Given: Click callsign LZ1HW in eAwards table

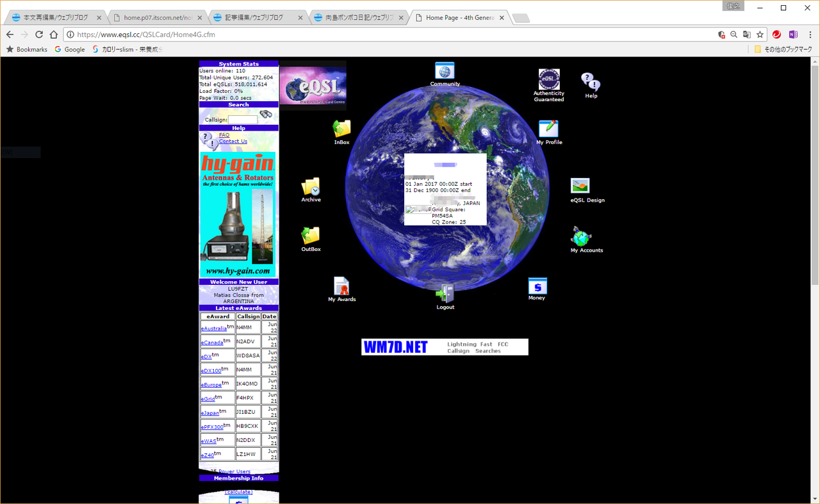Looking at the screenshot, I should pyautogui.click(x=247, y=454).
